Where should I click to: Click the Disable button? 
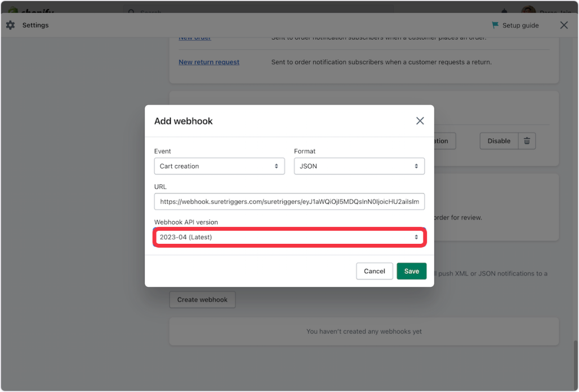click(499, 141)
